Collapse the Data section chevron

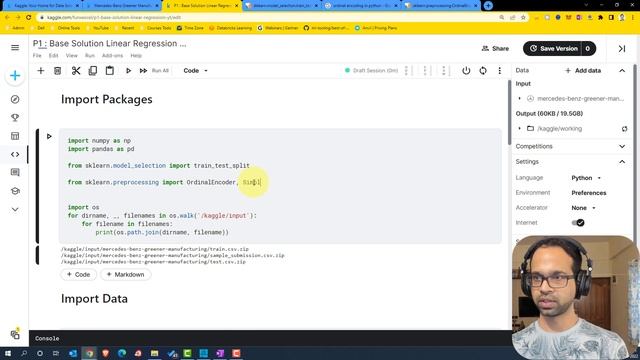(622, 71)
